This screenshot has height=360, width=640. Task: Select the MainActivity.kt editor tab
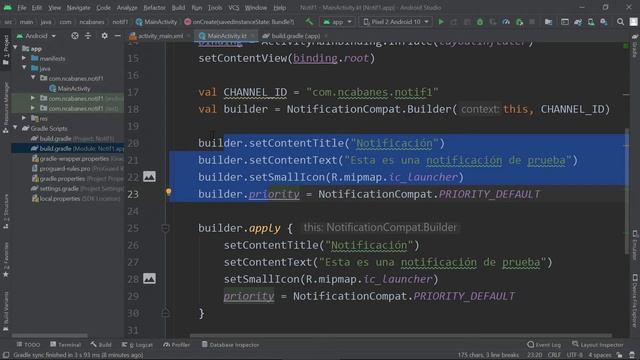pyautogui.click(x=226, y=36)
